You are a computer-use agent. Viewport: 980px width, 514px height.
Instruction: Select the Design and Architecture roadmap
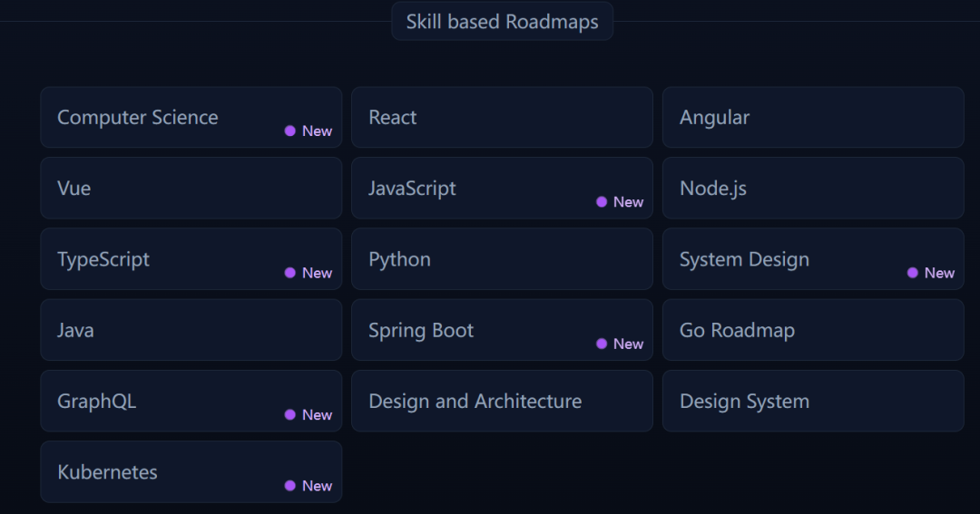point(502,401)
